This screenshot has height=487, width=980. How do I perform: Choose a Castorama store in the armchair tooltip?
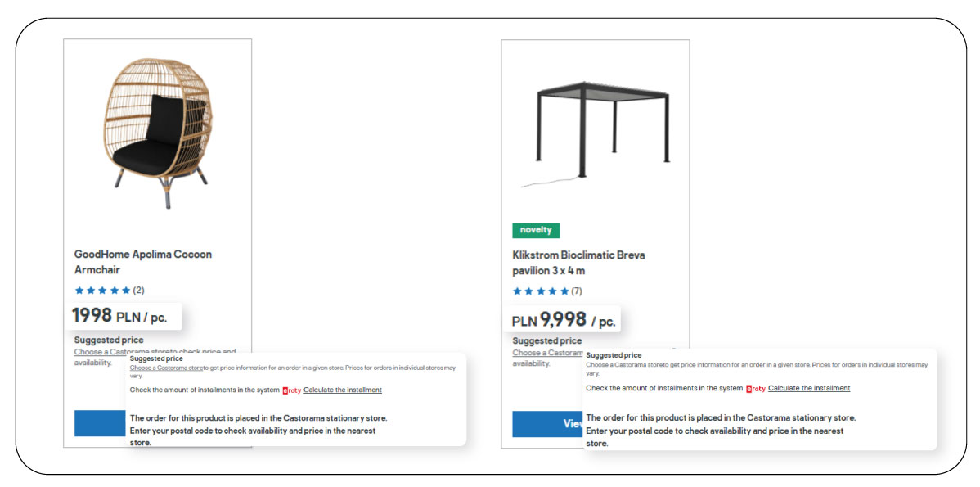(x=166, y=368)
